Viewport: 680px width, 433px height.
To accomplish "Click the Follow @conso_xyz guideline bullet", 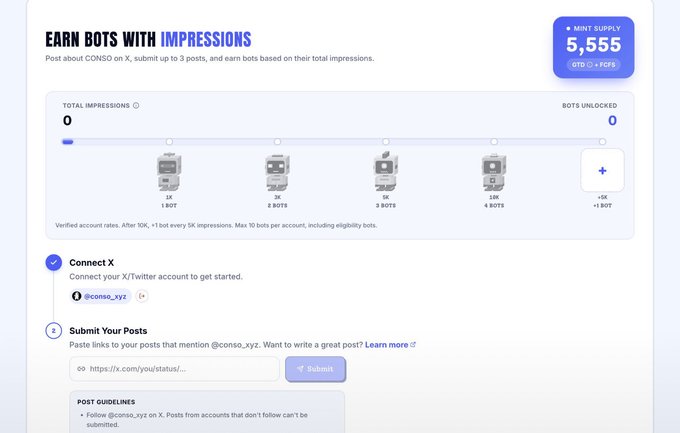I will point(197,420).
